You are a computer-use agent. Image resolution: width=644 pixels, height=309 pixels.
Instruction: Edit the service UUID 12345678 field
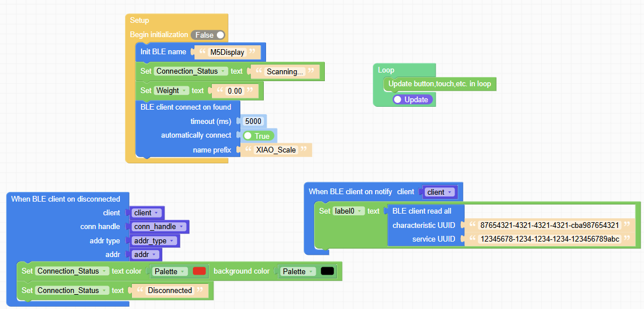[549, 239]
